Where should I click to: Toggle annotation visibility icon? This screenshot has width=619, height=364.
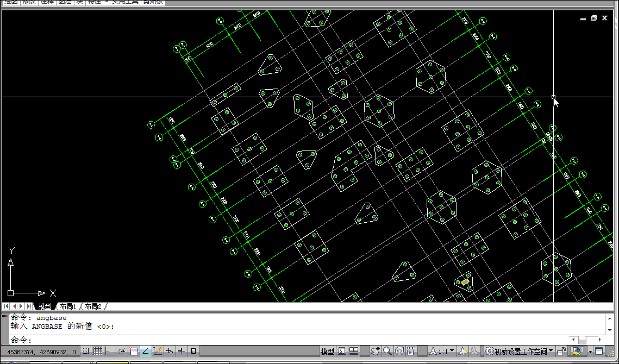point(462,351)
